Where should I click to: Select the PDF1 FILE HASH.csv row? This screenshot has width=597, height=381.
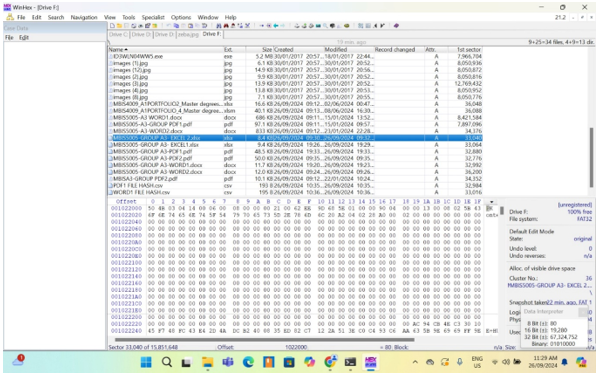(x=295, y=186)
